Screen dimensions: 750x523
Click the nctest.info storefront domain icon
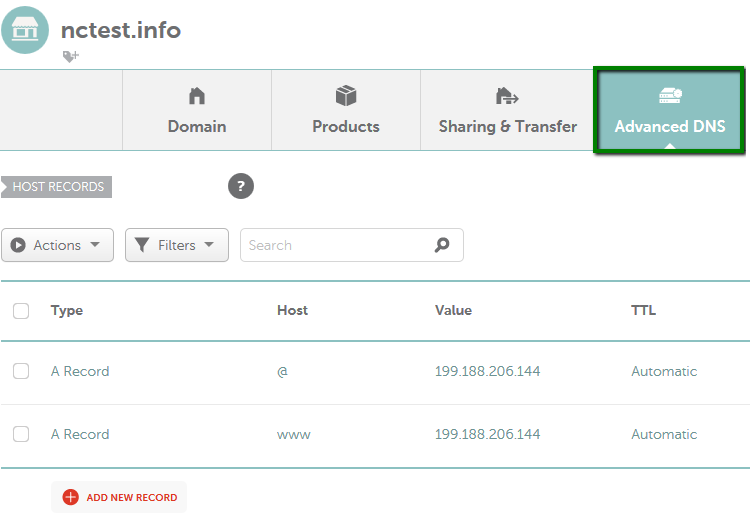pyautogui.click(x=25, y=30)
